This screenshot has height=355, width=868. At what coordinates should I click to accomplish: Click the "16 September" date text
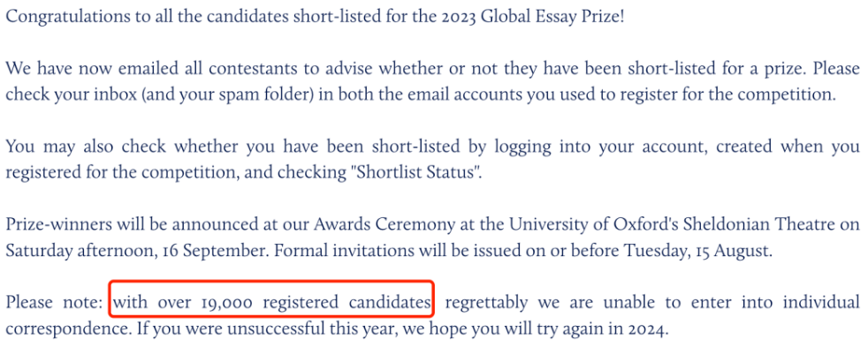[222, 251]
